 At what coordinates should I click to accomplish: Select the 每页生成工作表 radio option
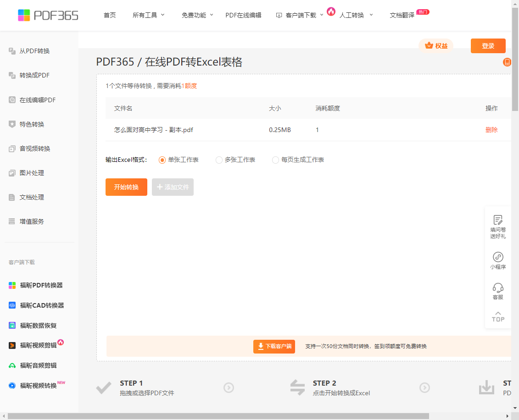point(275,160)
